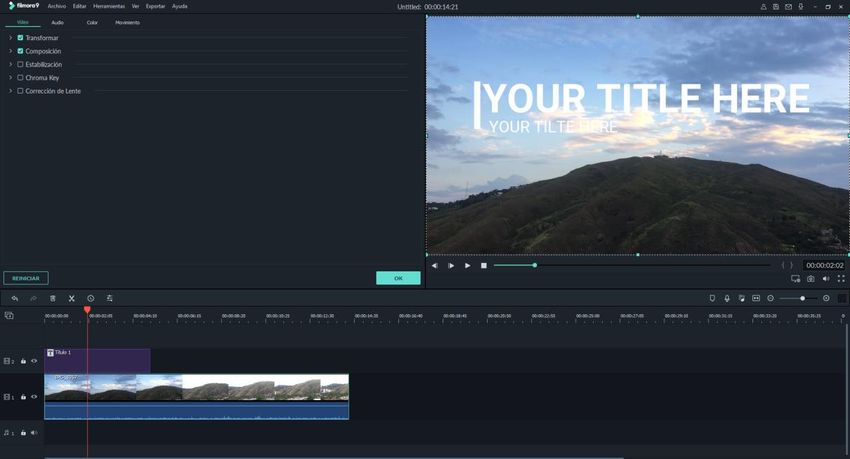Switch to the Color tab

point(92,22)
